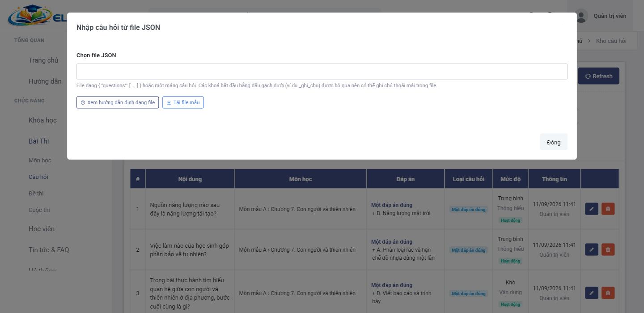The width and height of the screenshot is (644, 313).
Task: Open the 'Xem hướng dẫn định dạng file' guide
Action: (x=118, y=102)
